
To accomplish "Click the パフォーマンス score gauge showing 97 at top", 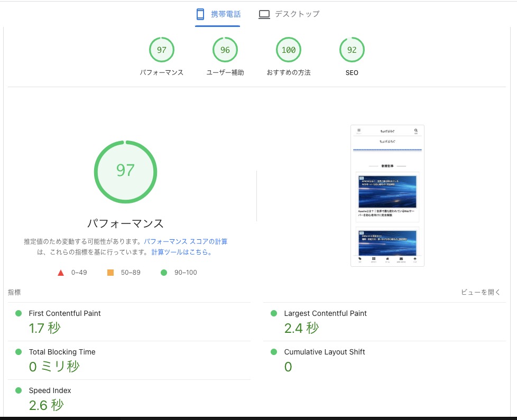I will pos(161,50).
